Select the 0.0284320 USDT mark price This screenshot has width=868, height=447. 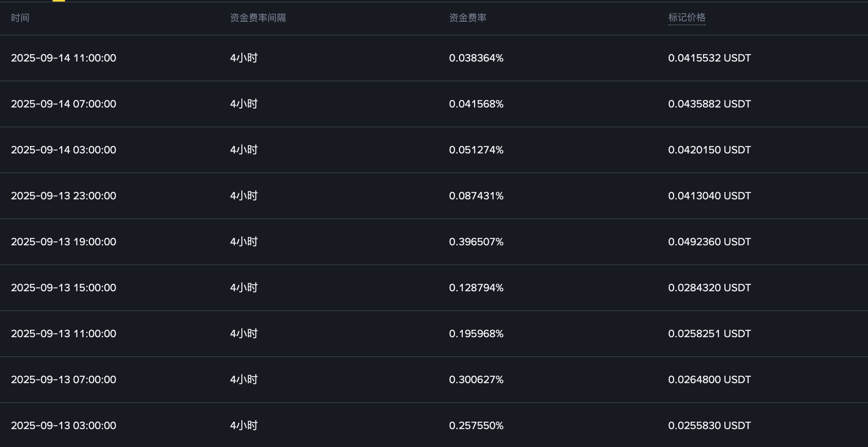(709, 288)
